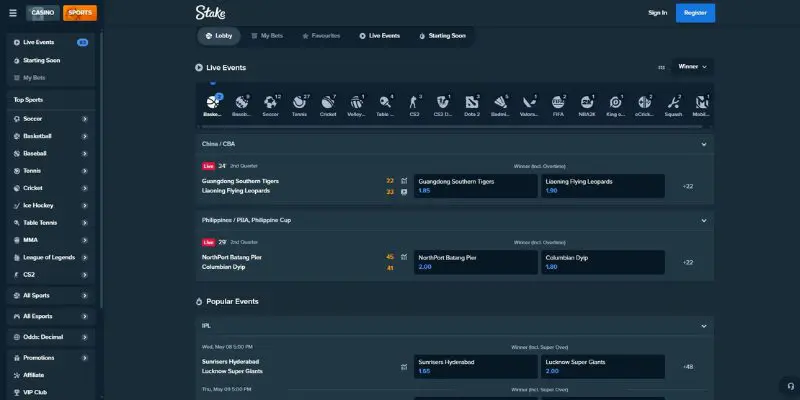Click the Sign In link
Screen dimensions: 800x400
coord(657,13)
